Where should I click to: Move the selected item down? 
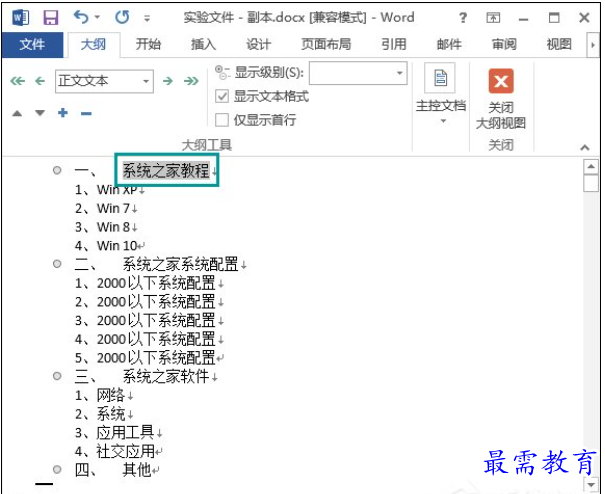pyautogui.click(x=40, y=113)
